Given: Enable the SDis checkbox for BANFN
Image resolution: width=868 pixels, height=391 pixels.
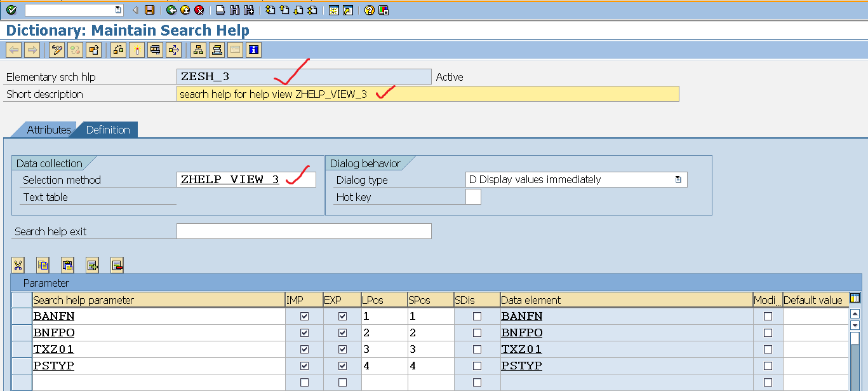Looking at the screenshot, I should point(476,316).
